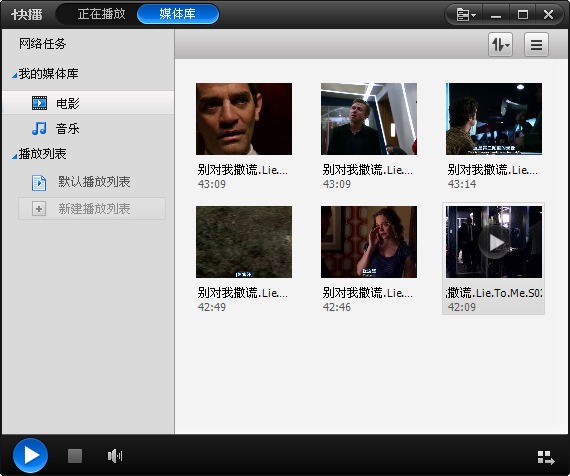Select first video thumbnail with man's face
The image size is (570, 476).
pos(244,119)
